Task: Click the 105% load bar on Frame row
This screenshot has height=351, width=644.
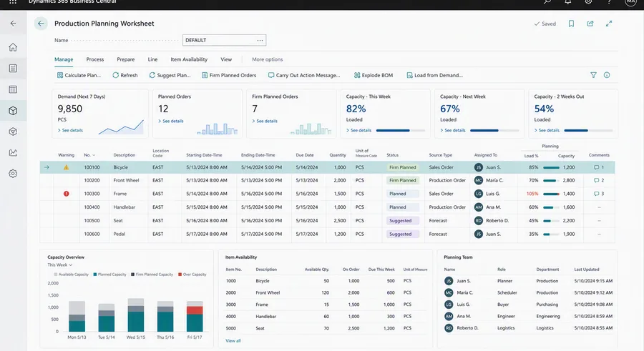Action: pos(551,194)
